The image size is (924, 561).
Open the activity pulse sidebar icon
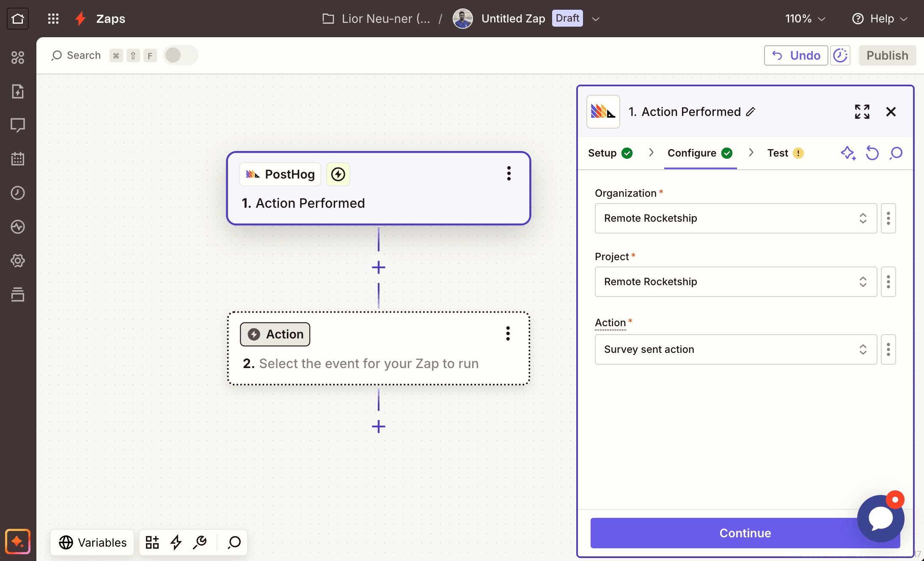18,227
